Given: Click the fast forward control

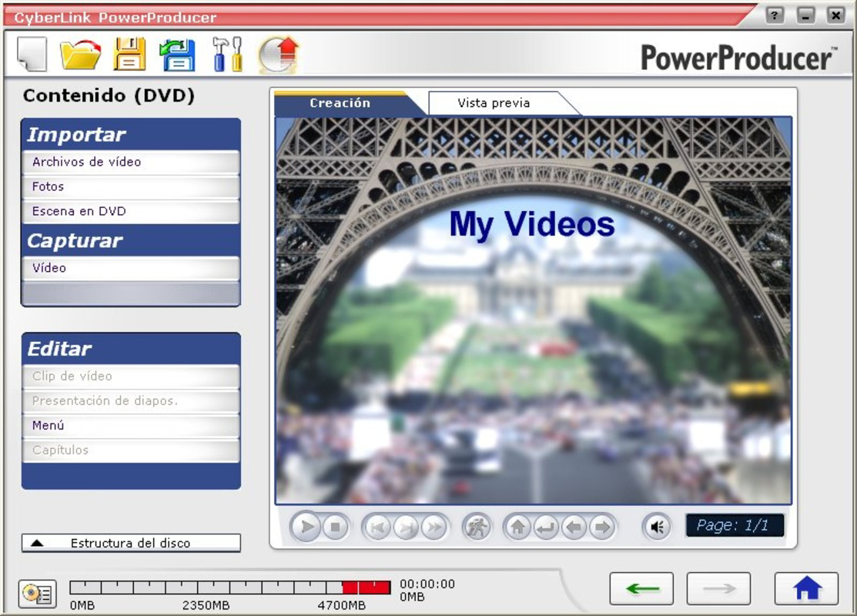Looking at the screenshot, I should coord(434,527).
